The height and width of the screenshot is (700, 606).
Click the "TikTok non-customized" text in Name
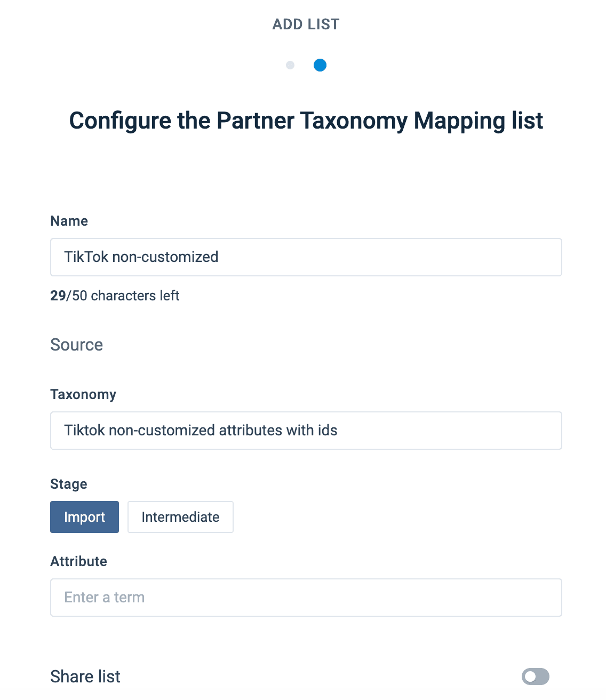coord(141,257)
